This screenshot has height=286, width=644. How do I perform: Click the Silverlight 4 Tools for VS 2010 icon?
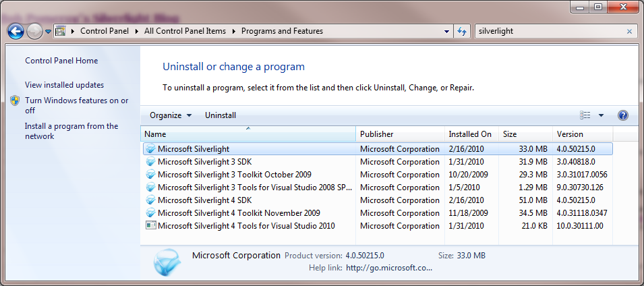click(x=151, y=225)
